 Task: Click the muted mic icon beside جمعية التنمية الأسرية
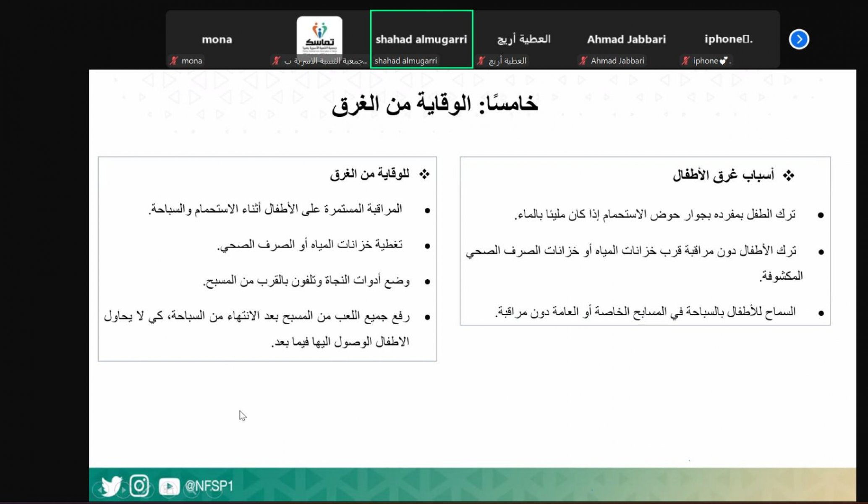(x=276, y=60)
